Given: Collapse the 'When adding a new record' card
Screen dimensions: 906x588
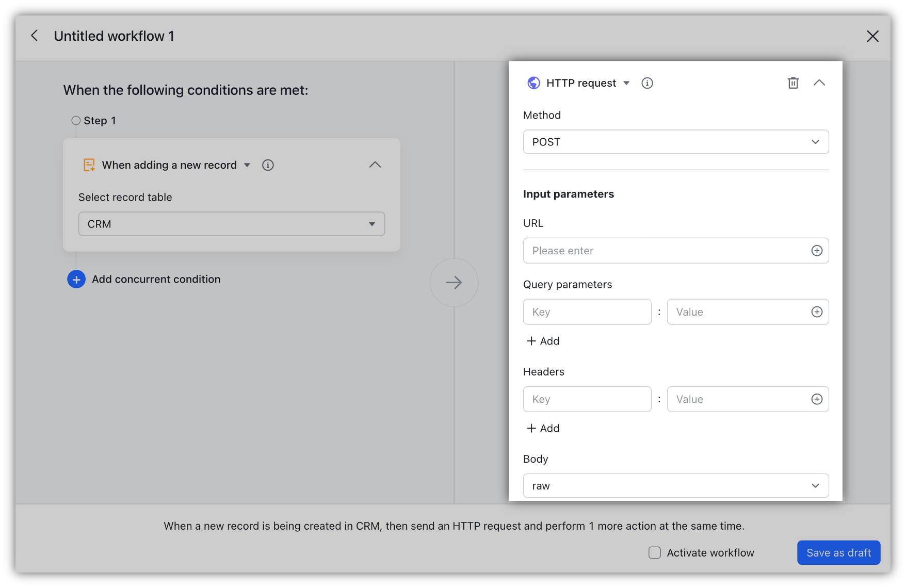Looking at the screenshot, I should 375,165.
